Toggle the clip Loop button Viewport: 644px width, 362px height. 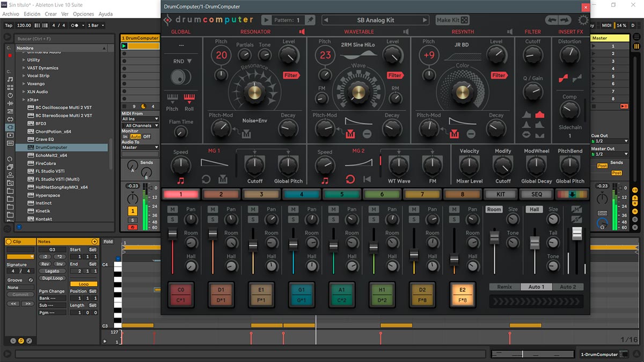[84, 284]
